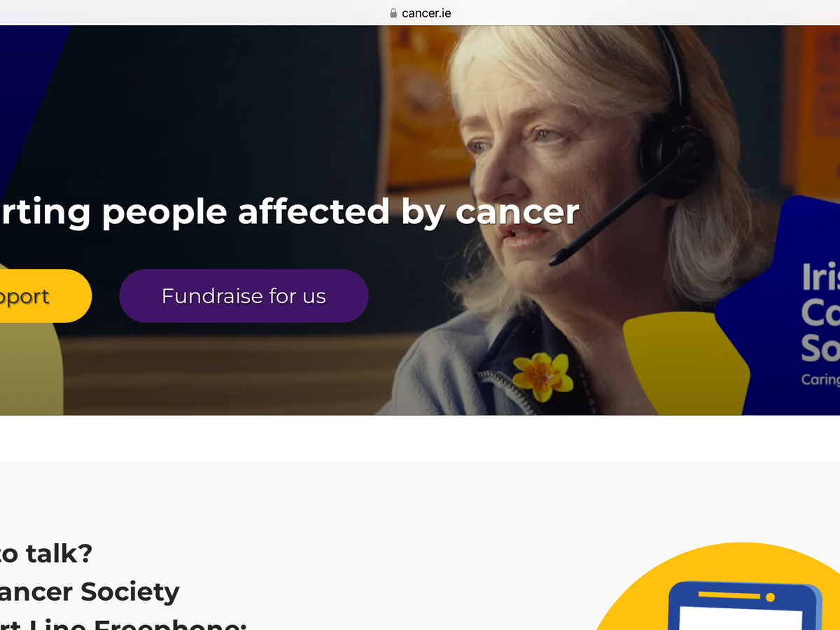
Task: Click the yellow support button at left
Action: pos(42,296)
